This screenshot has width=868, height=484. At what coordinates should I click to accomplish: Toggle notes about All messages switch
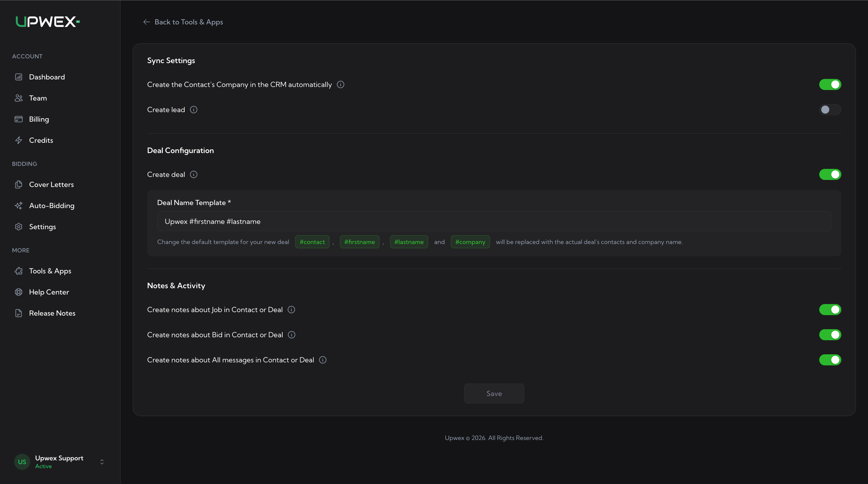830,360
